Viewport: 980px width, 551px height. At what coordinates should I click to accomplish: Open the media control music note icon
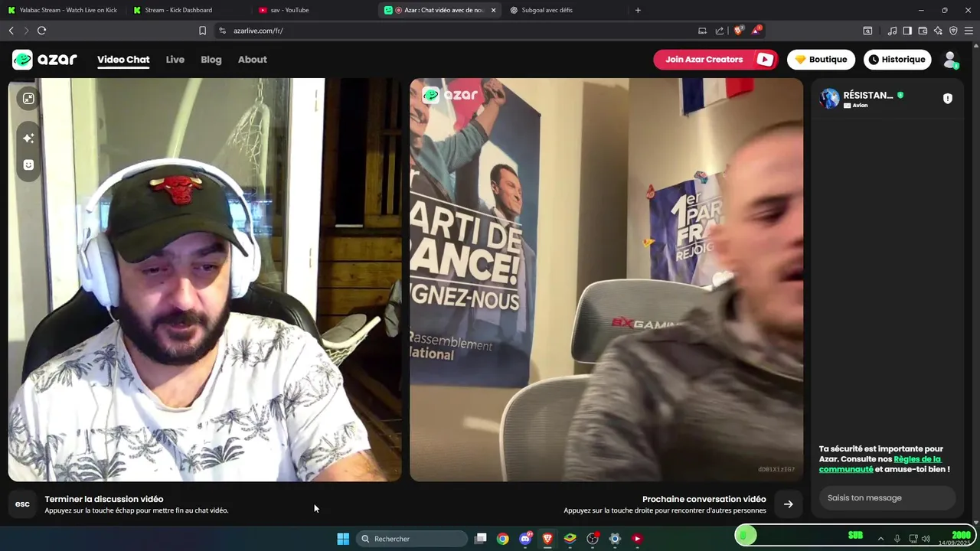click(892, 31)
